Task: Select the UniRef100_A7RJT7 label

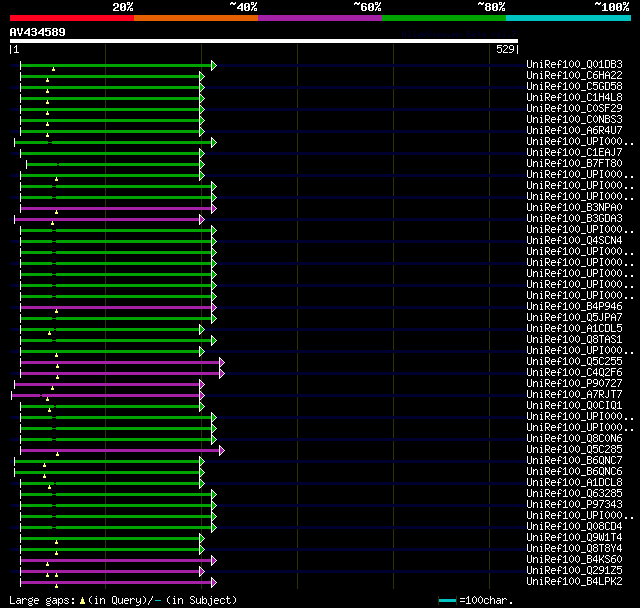Action: (x=574, y=395)
